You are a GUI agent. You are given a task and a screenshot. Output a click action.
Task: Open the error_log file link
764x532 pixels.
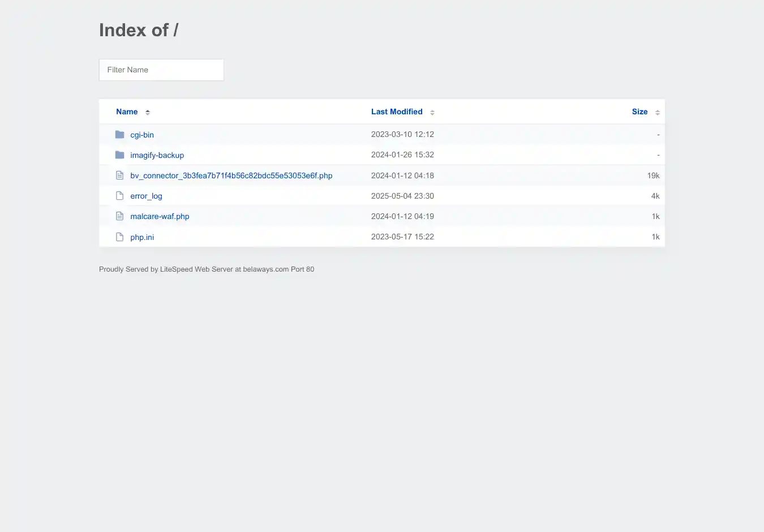[x=146, y=196]
